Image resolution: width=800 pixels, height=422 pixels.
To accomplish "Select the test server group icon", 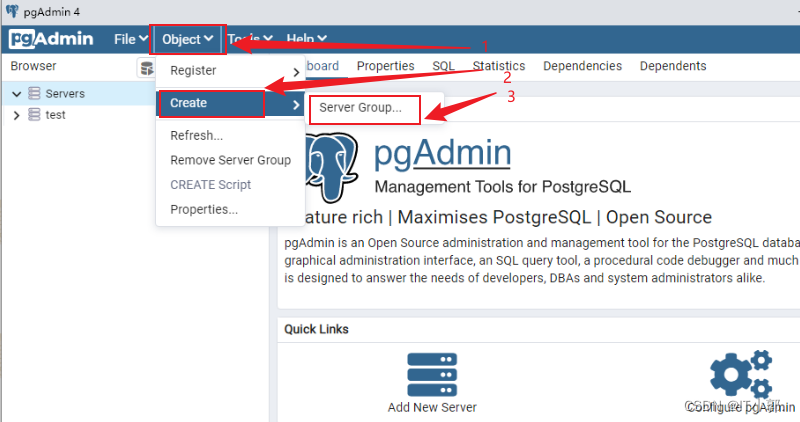I will point(34,114).
